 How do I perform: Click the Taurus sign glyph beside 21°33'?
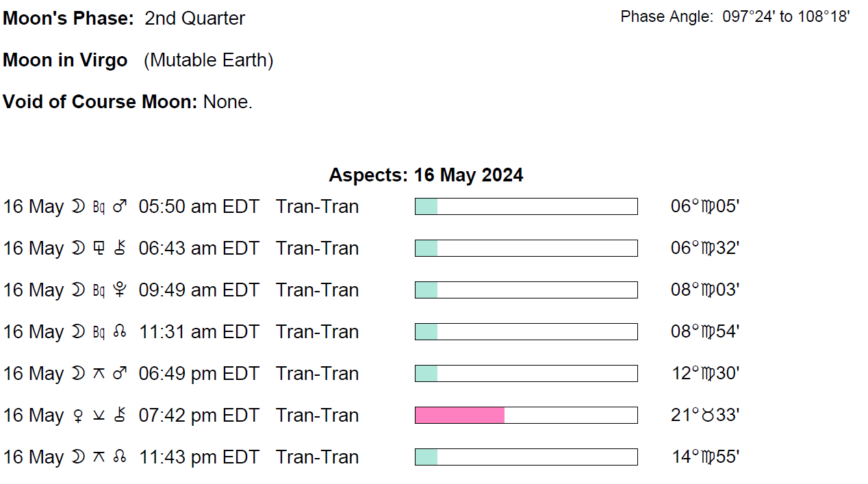coord(708,416)
